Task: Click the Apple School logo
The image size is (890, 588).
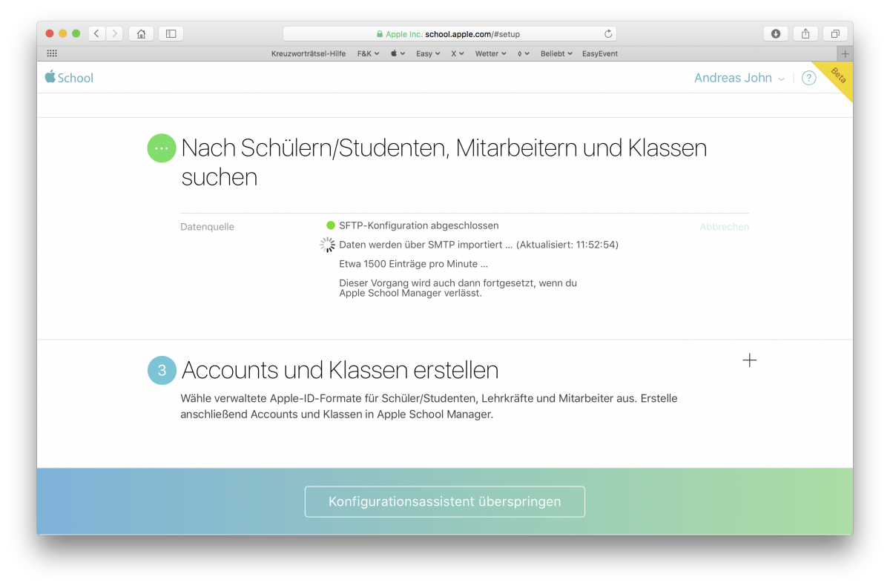Action: [x=69, y=77]
